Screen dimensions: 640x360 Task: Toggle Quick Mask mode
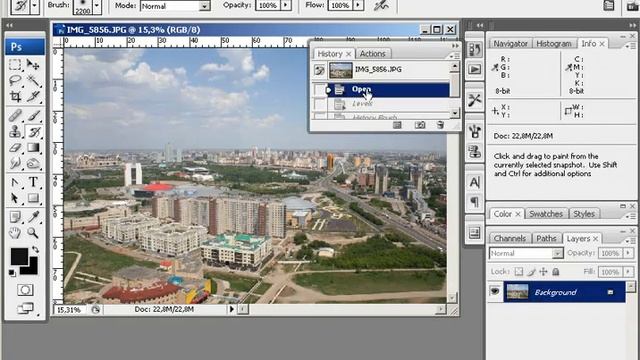[x=25, y=290]
